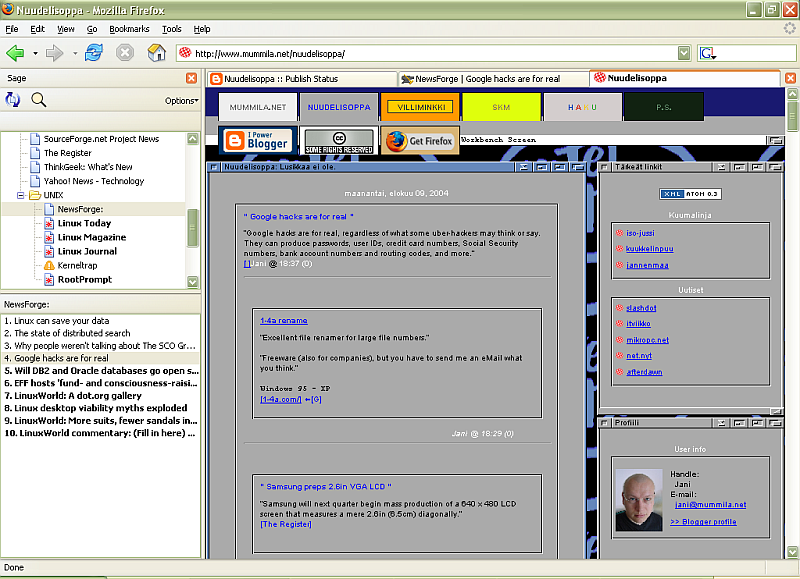Click the Some Rights Reserved badge

tap(338, 141)
